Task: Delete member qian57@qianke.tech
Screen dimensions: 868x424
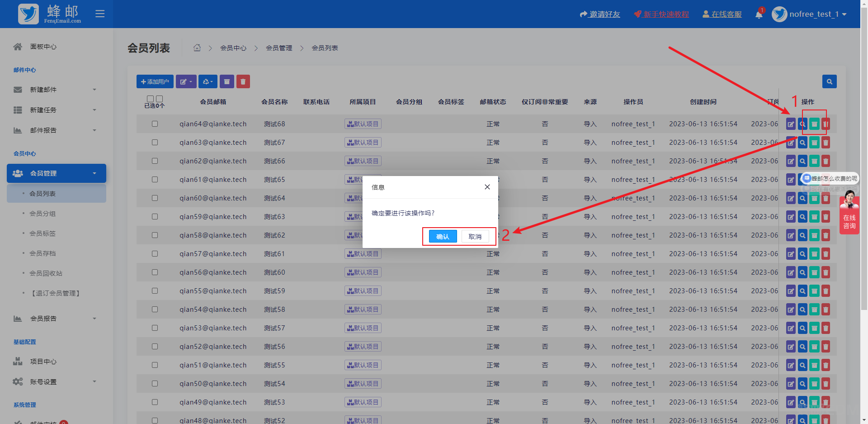Action: 826,254
